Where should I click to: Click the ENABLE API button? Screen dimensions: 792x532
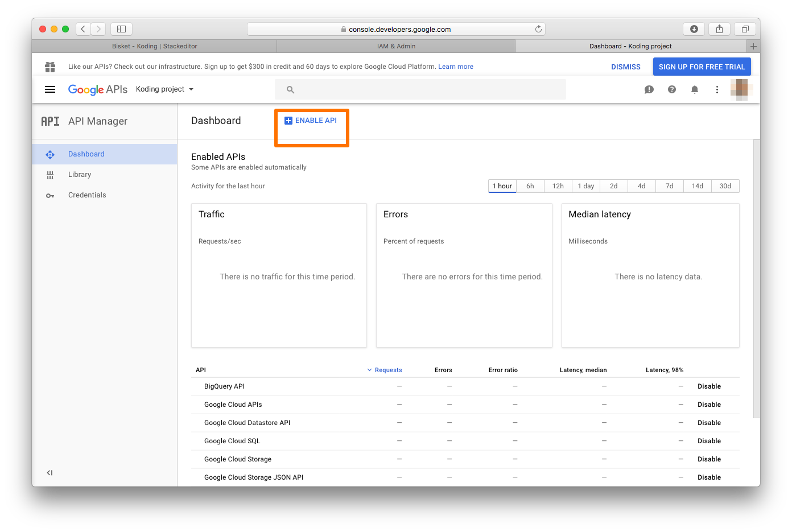[x=311, y=121]
